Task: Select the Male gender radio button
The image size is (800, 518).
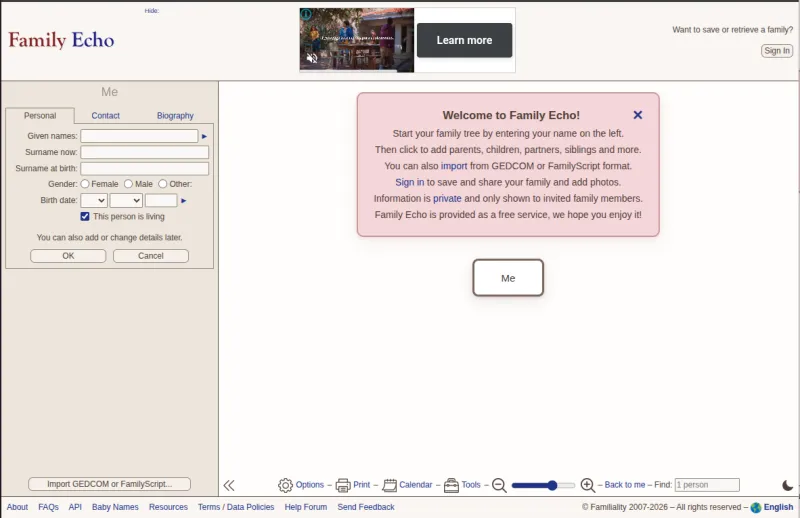Action: (128, 184)
